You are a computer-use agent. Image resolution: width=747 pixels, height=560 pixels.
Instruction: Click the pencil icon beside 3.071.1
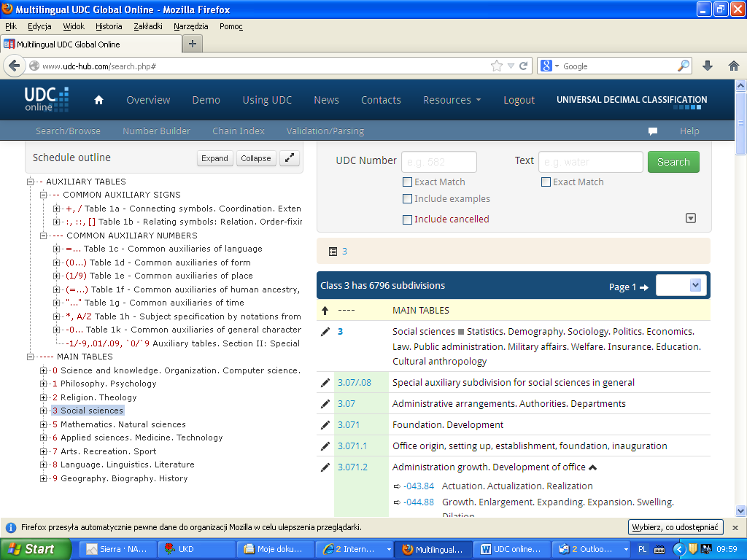coord(325,446)
